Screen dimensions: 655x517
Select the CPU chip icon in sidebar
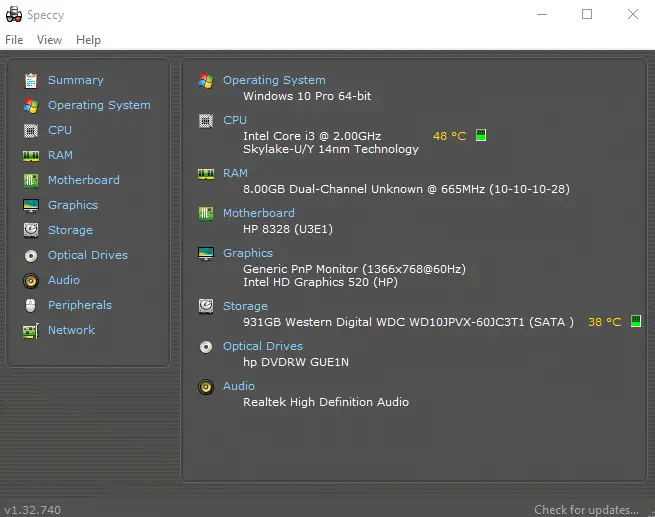(x=31, y=131)
